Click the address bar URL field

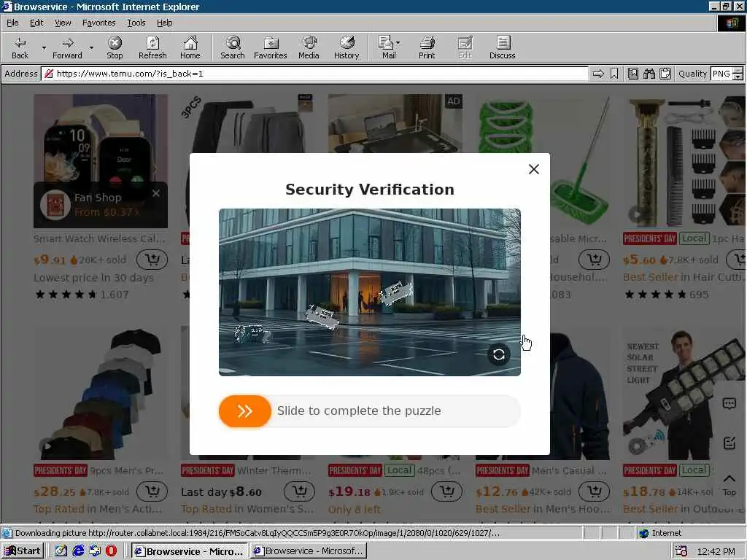[315, 74]
